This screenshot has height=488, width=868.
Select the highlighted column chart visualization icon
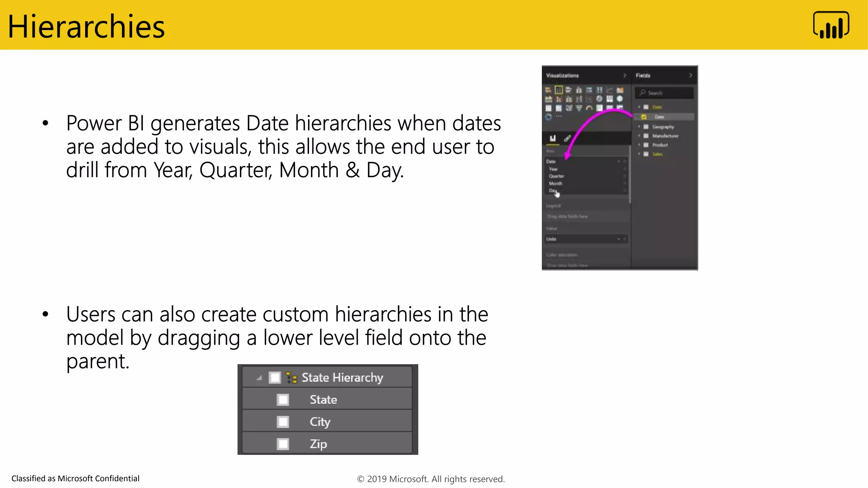[559, 90]
